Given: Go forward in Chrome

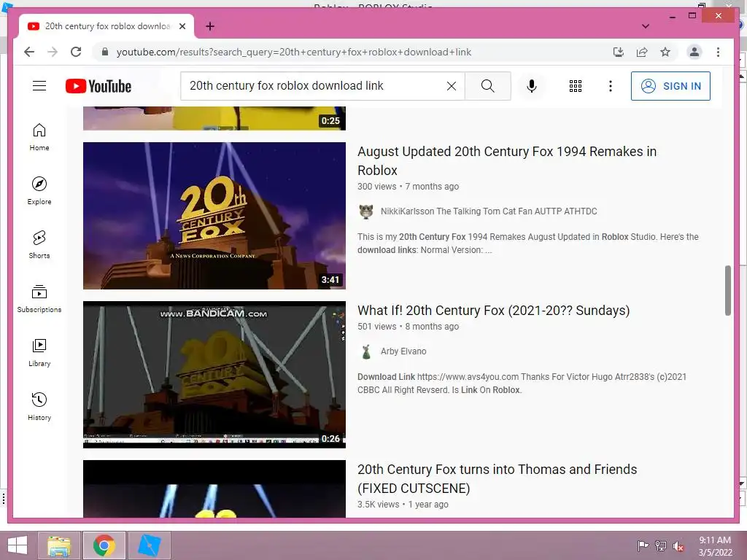Looking at the screenshot, I should (53, 52).
